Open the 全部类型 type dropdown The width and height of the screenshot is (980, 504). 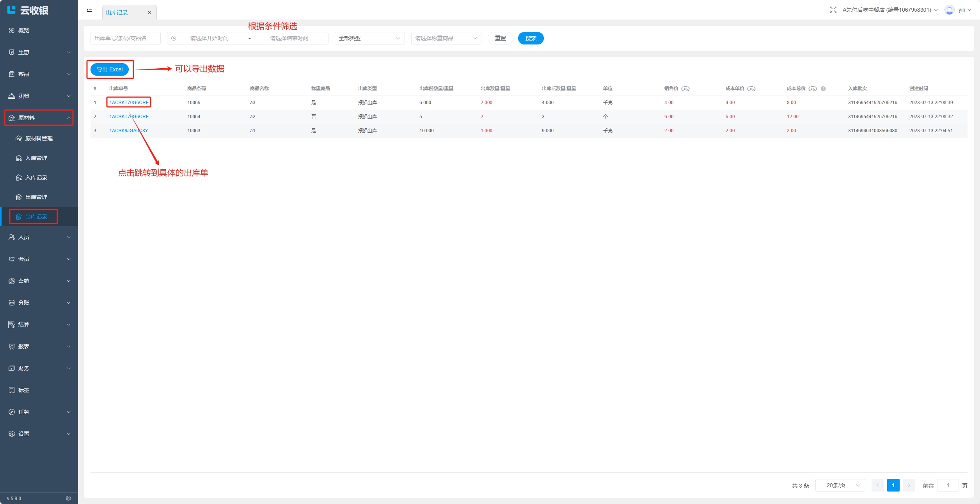[369, 38]
